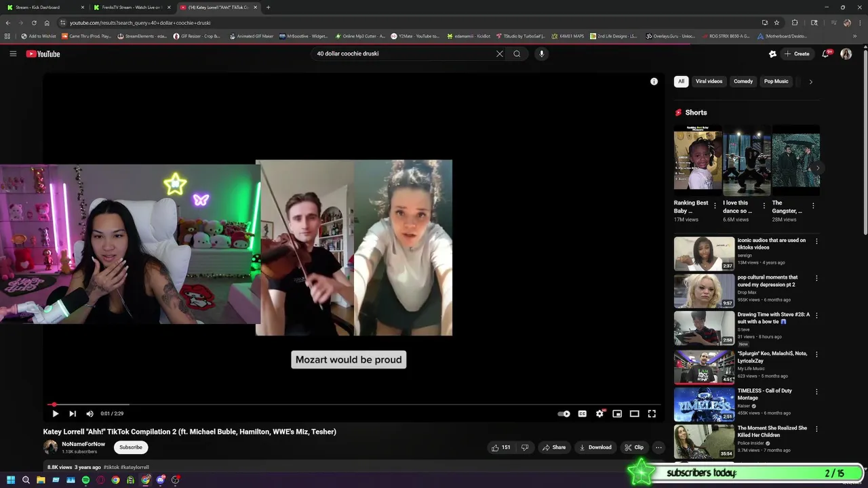Create a clip of the video
This screenshot has width=868, height=488.
point(634,447)
